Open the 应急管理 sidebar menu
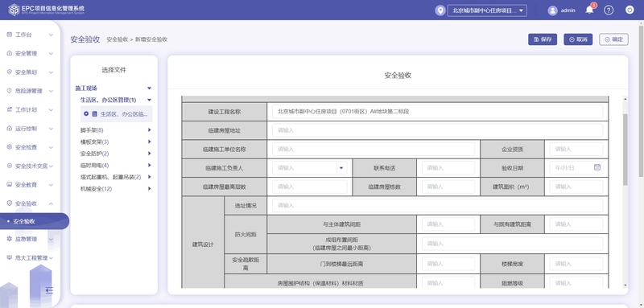 [x=30, y=239]
